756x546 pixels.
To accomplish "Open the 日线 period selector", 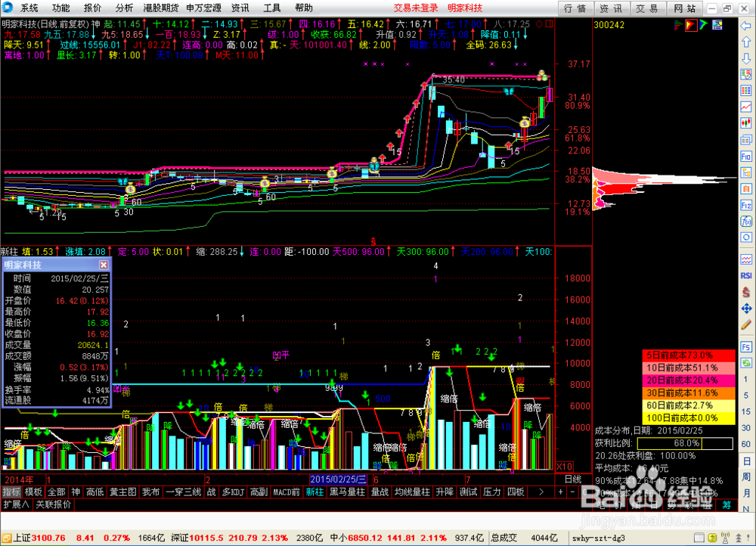I will (573, 479).
